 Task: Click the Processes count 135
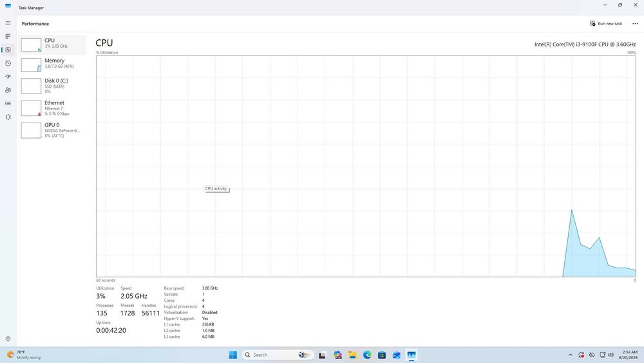coord(102,313)
